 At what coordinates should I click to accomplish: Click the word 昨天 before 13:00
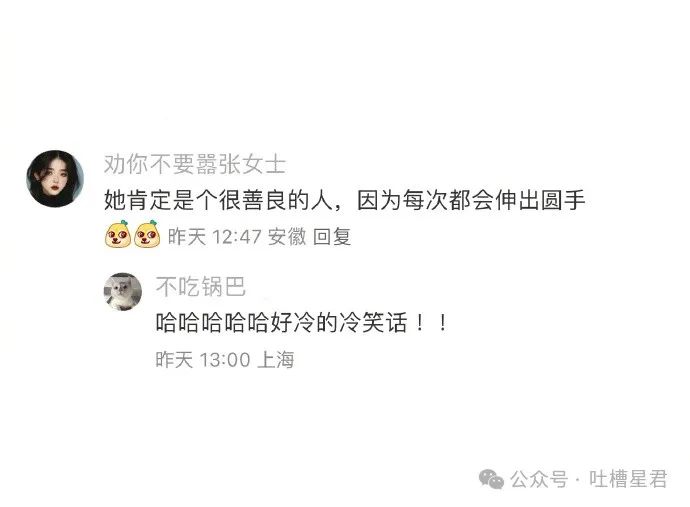click(x=175, y=360)
